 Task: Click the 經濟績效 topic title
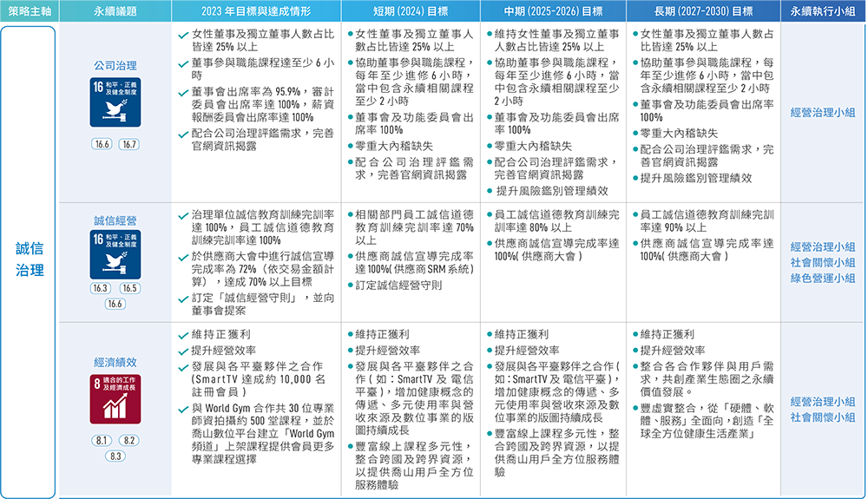[115, 362]
